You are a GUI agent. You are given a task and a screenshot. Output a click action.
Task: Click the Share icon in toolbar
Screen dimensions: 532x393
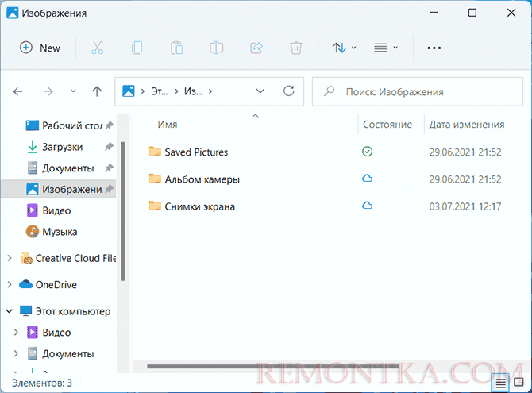256,48
